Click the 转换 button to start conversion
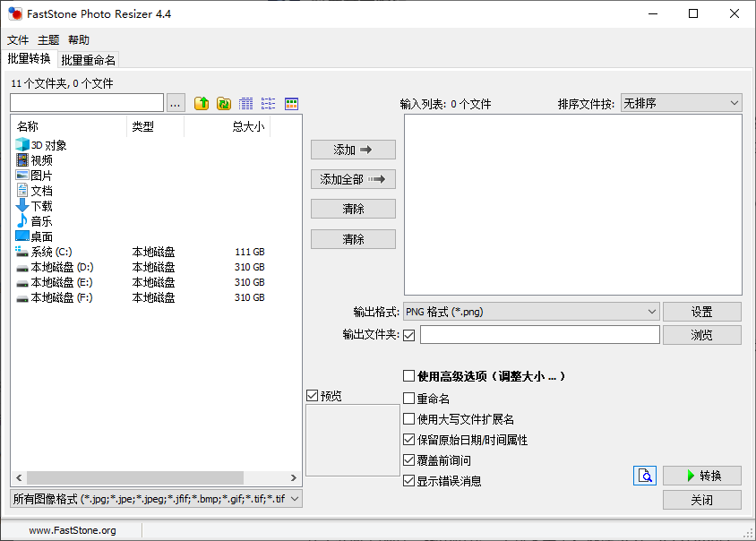The height and width of the screenshot is (541, 756). 702,476
